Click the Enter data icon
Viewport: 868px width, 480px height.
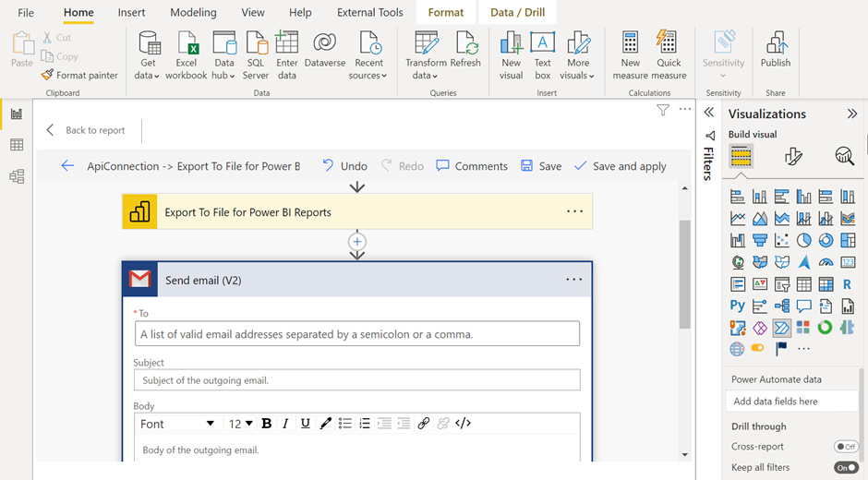pos(287,55)
